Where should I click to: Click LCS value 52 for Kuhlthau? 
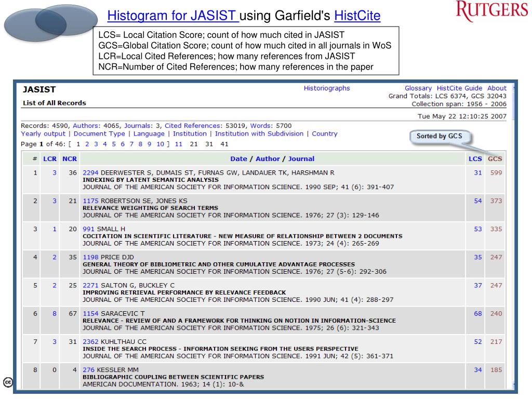(478, 342)
